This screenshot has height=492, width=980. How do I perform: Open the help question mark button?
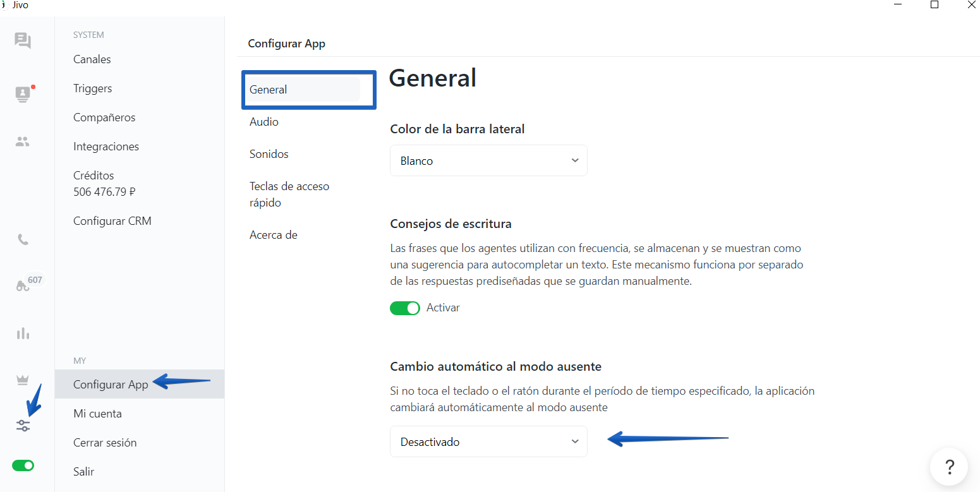coord(949,467)
